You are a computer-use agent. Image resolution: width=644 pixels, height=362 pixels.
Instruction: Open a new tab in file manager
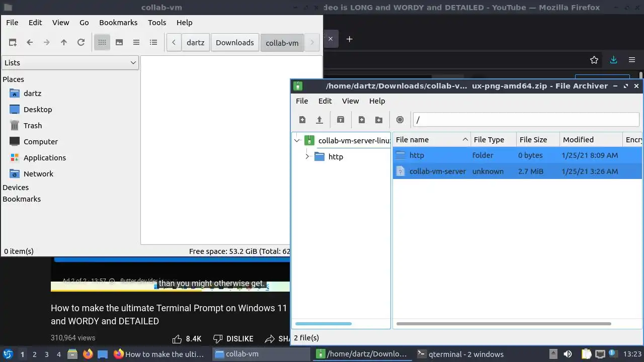[13, 43]
